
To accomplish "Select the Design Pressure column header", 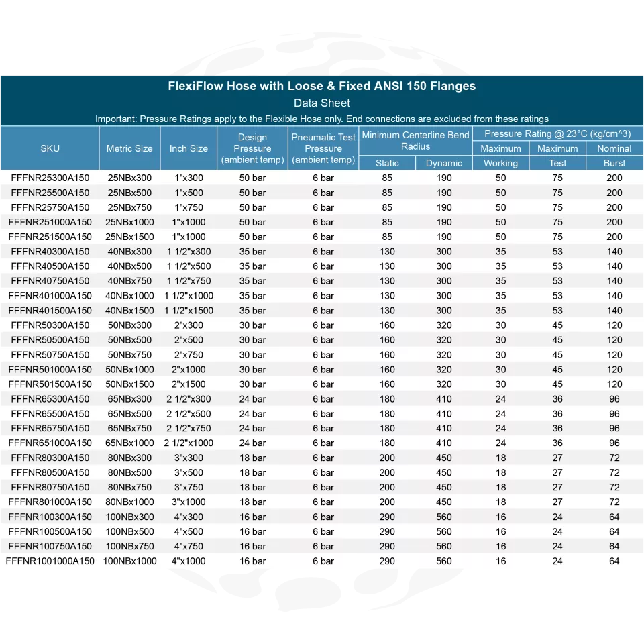I will 252,148.
